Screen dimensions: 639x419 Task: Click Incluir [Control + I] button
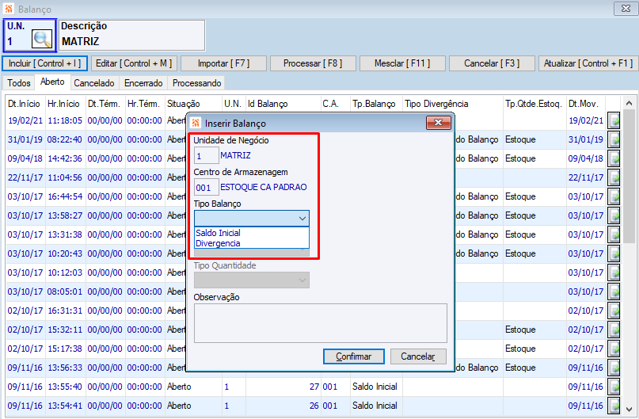tap(45, 64)
